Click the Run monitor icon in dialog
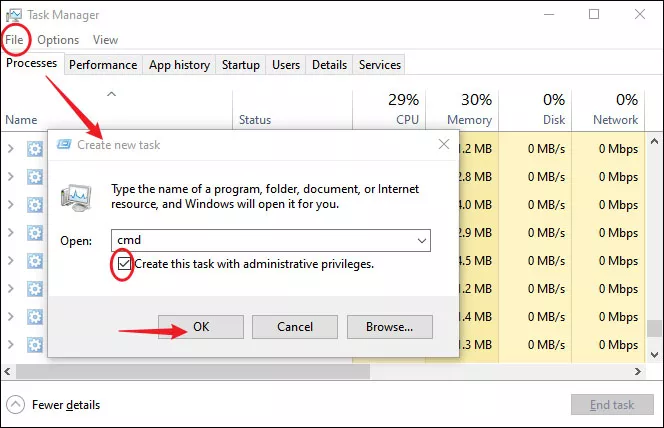Image resolution: width=664 pixels, height=428 pixels. click(76, 197)
